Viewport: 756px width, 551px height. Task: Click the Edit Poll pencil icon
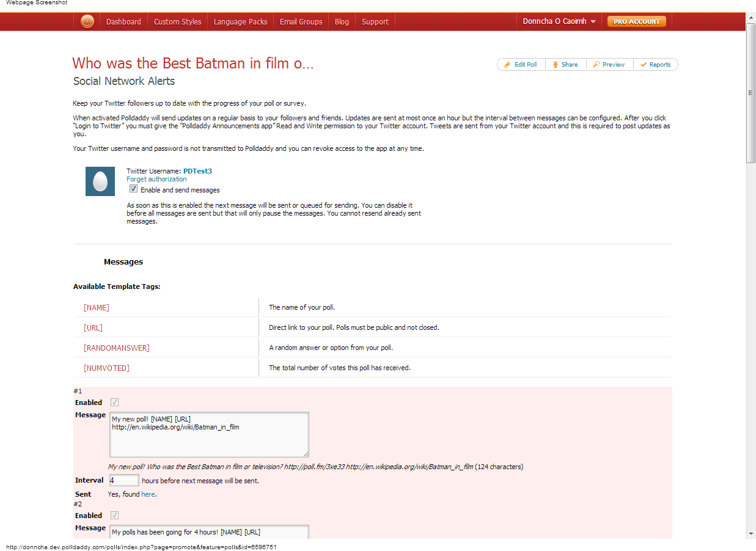(507, 65)
